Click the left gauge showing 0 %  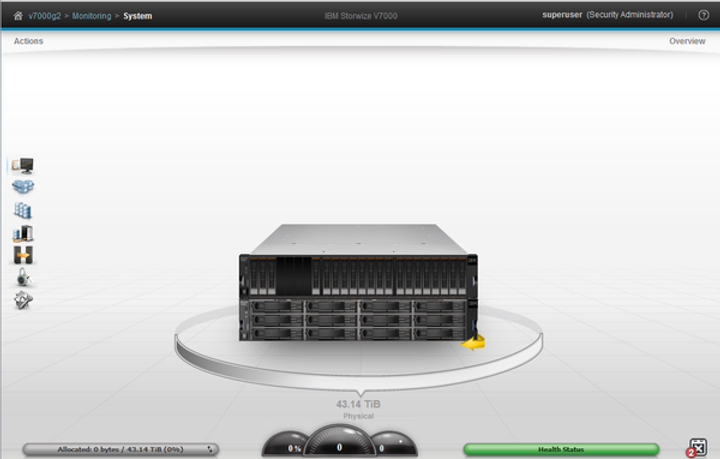(x=287, y=444)
